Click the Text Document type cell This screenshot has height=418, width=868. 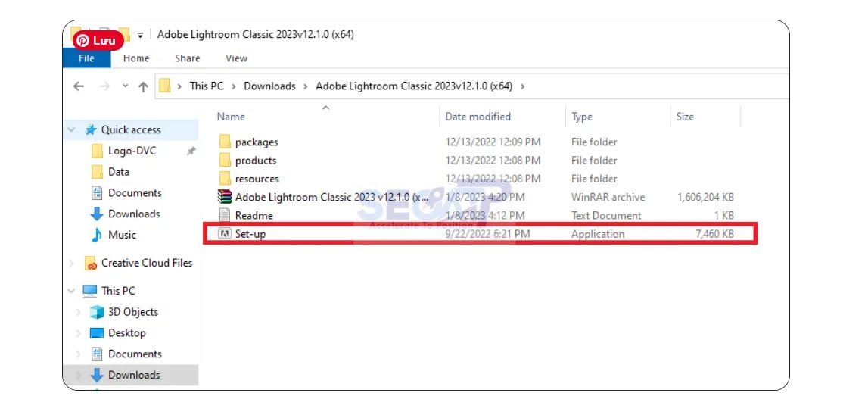(606, 215)
